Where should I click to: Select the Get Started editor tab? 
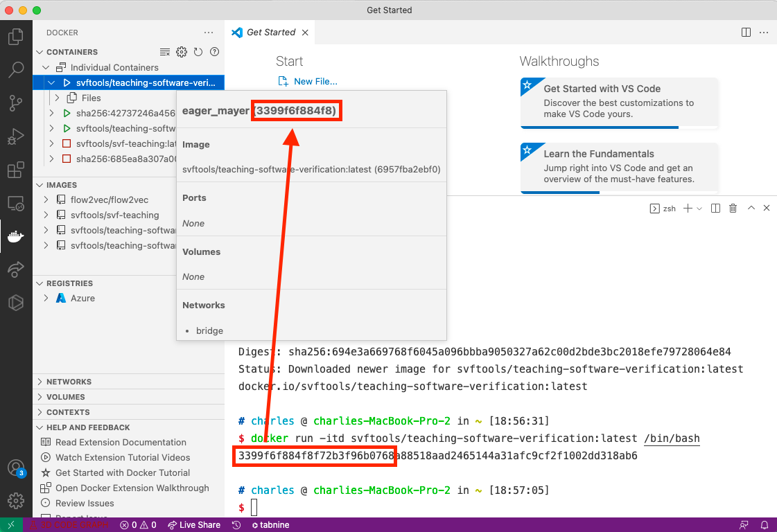click(x=270, y=32)
